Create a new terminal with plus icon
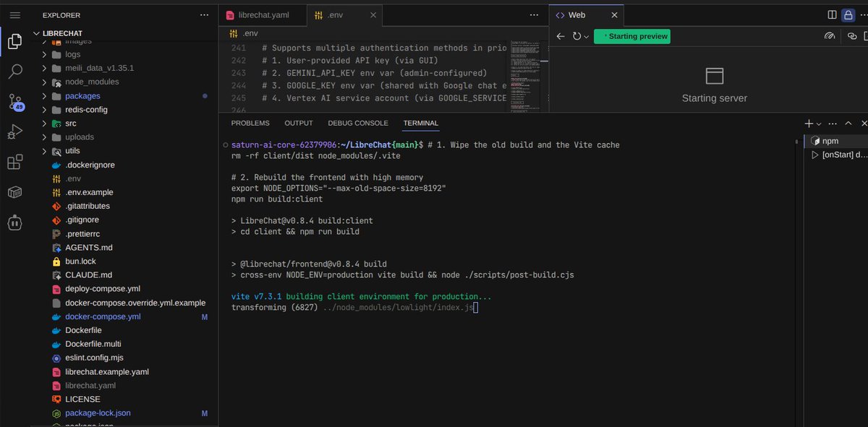The height and width of the screenshot is (427, 868). (x=809, y=124)
